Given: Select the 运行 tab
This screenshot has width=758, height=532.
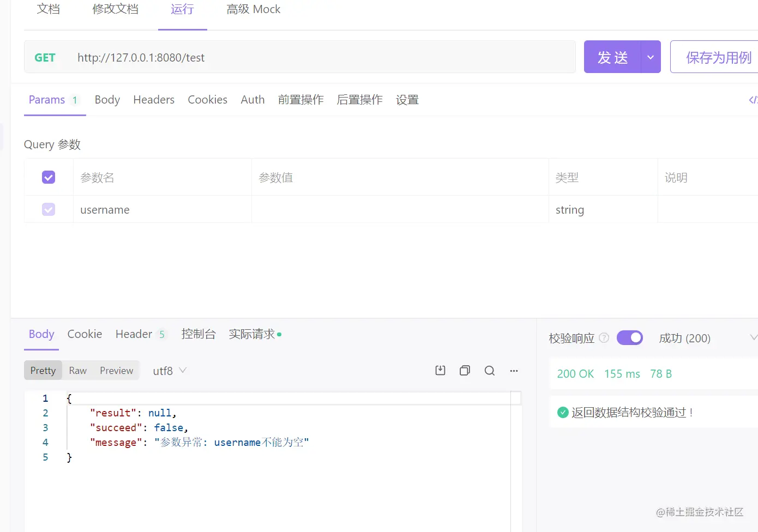Looking at the screenshot, I should [x=182, y=9].
